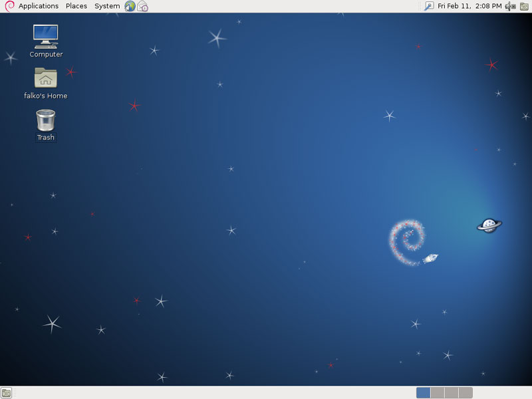Click the Show Desktop button in bottom panel

[x=6, y=393]
